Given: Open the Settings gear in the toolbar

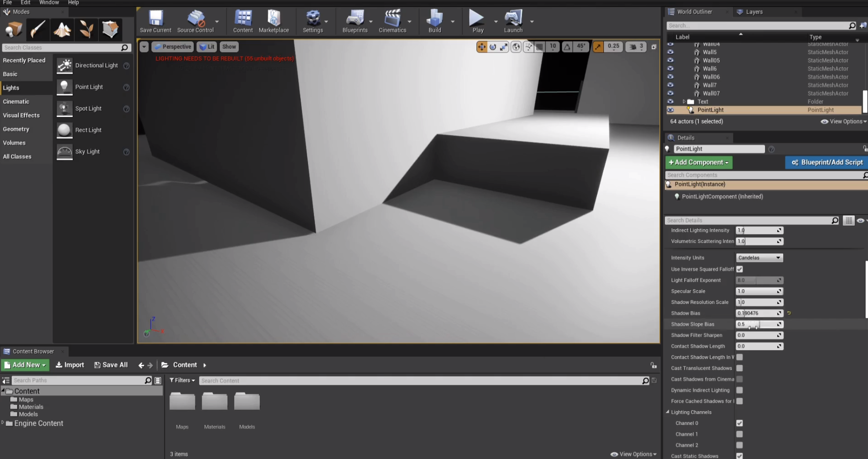Looking at the screenshot, I should click(312, 18).
